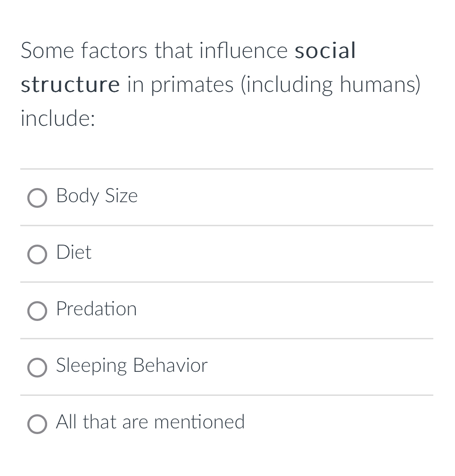Screen dimensions: 455x476
Task: Click the All that are mentioned label
Action: [150, 422]
